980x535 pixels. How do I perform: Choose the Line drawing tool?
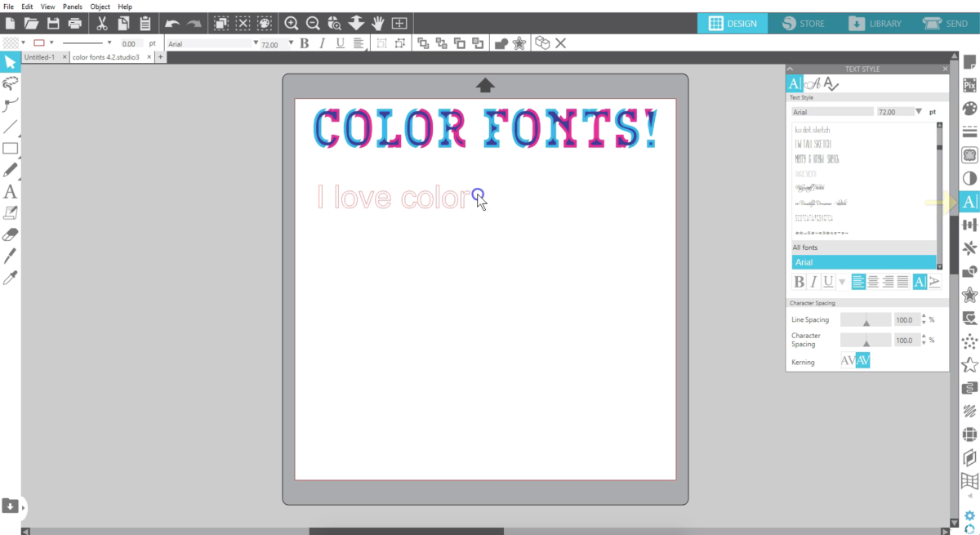pos(10,127)
